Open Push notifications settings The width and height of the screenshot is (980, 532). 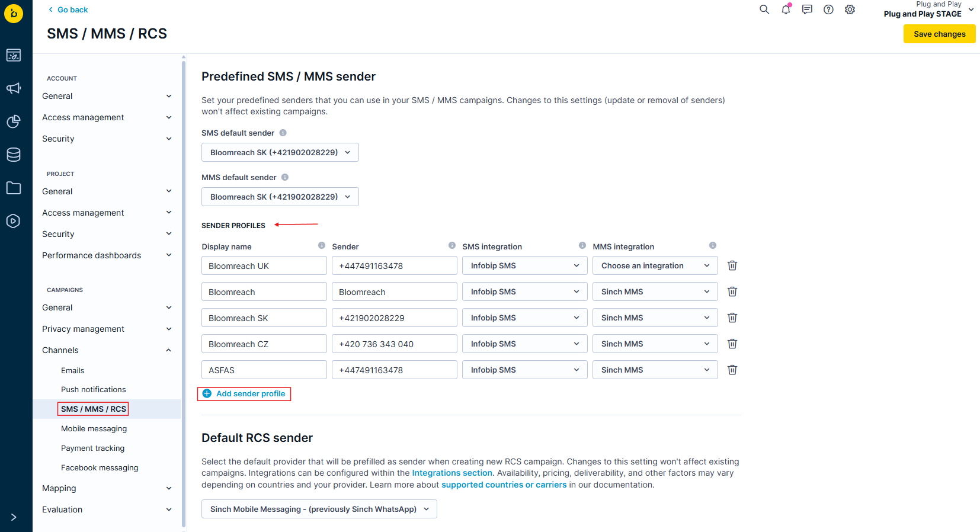coord(94,389)
